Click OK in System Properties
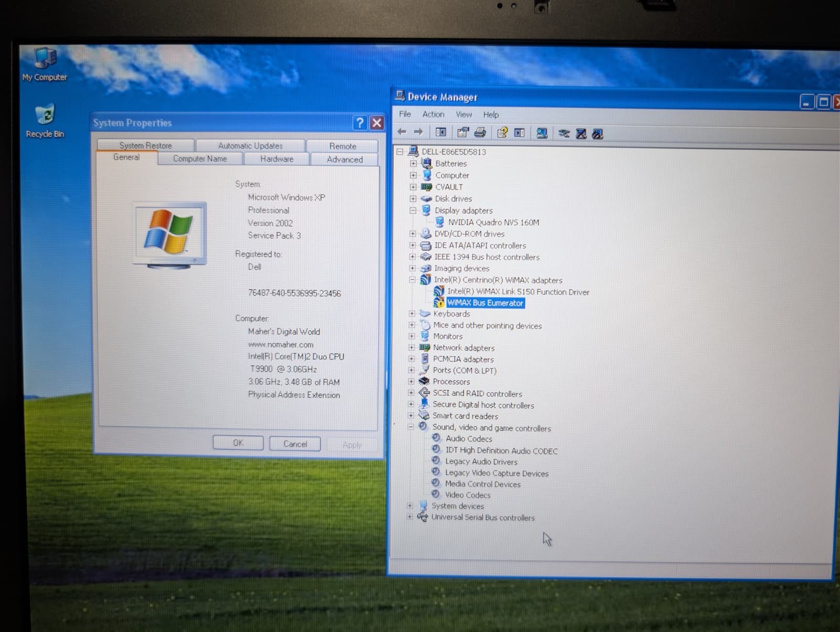The image size is (840, 632). [238, 443]
